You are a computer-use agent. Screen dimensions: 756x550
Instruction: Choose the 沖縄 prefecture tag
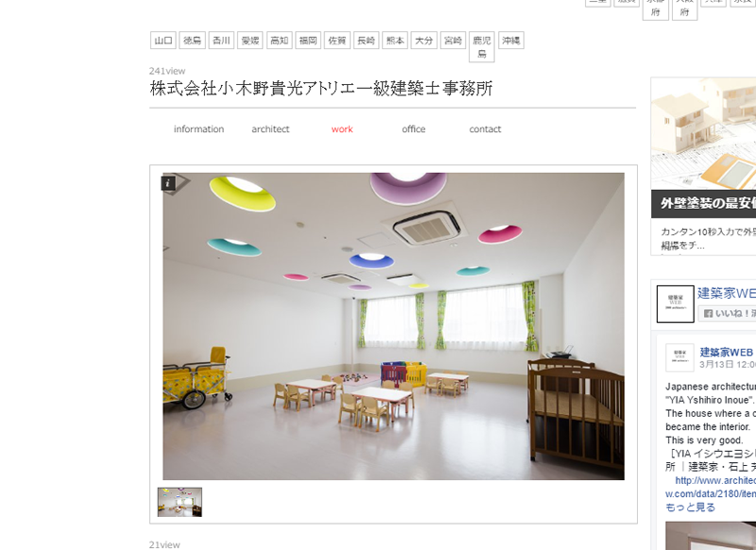511,41
